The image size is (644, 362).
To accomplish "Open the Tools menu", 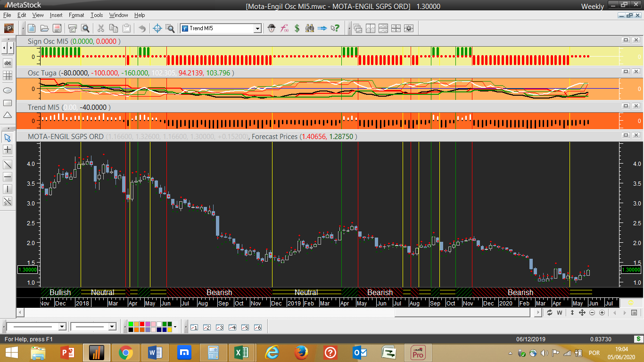I will click(x=97, y=15).
